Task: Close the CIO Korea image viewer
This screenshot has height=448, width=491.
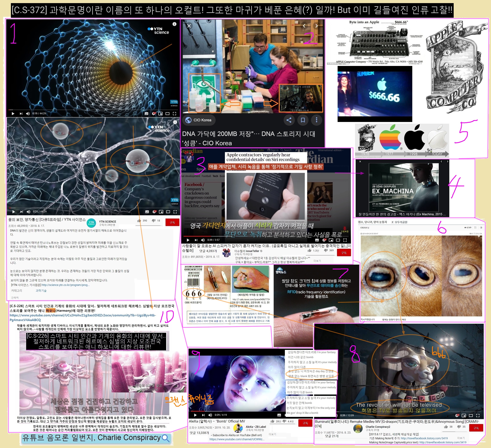Action: (189, 26)
